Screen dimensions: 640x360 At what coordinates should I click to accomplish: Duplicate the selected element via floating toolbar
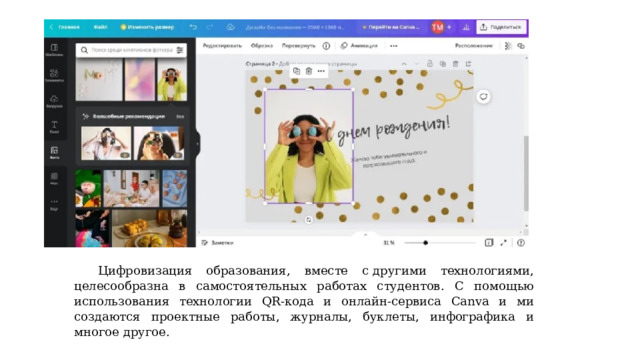[297, 71]
